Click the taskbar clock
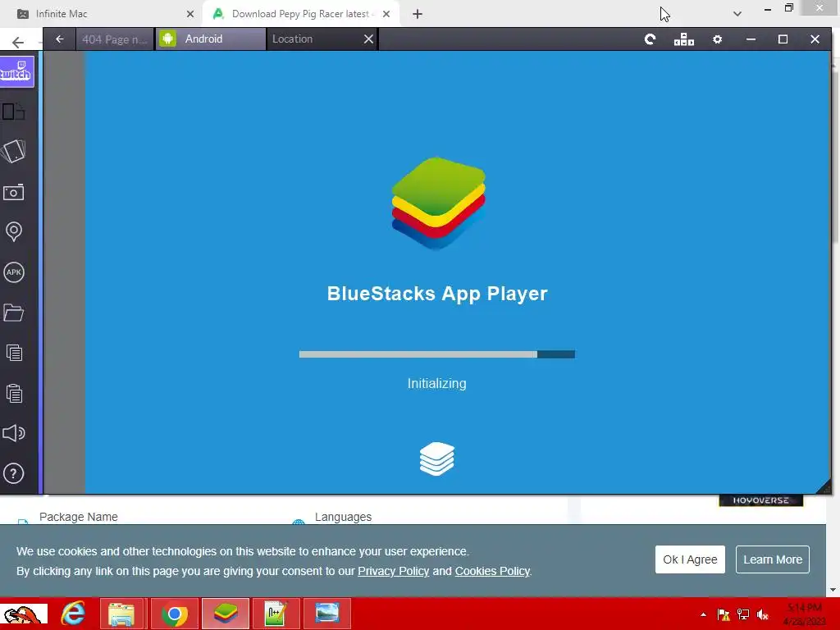Viewport: 840px width, 630px height. (804, 614)
